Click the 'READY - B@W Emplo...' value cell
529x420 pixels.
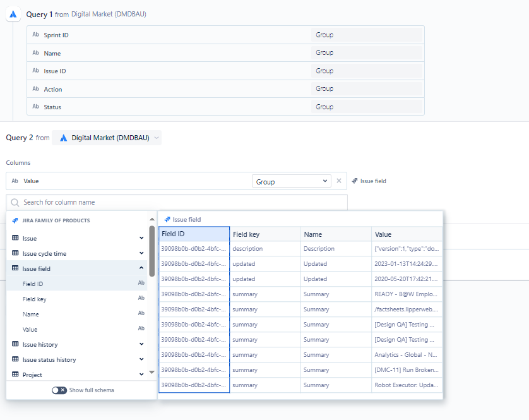tap(407, 294)
